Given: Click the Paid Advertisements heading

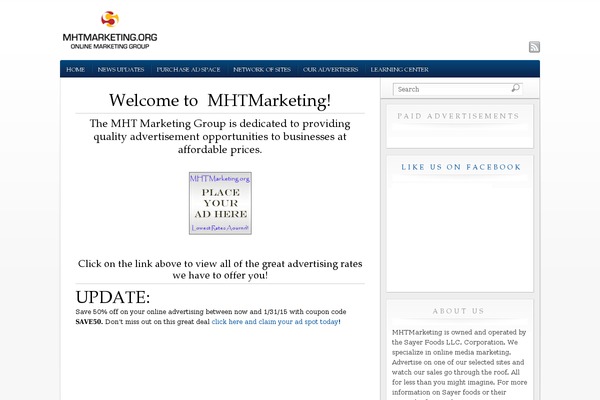Looking at the screenshot, I should tap(458, 116).
